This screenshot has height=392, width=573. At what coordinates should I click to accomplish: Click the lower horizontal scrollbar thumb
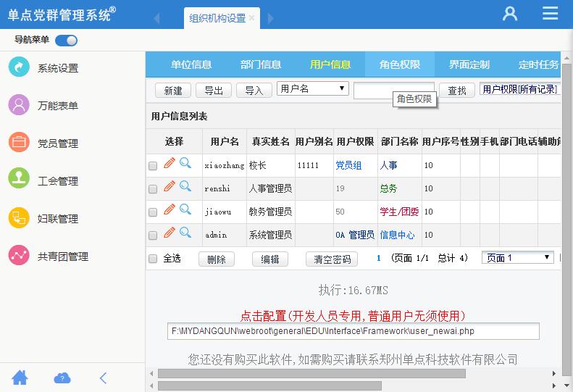coord(269,385)
